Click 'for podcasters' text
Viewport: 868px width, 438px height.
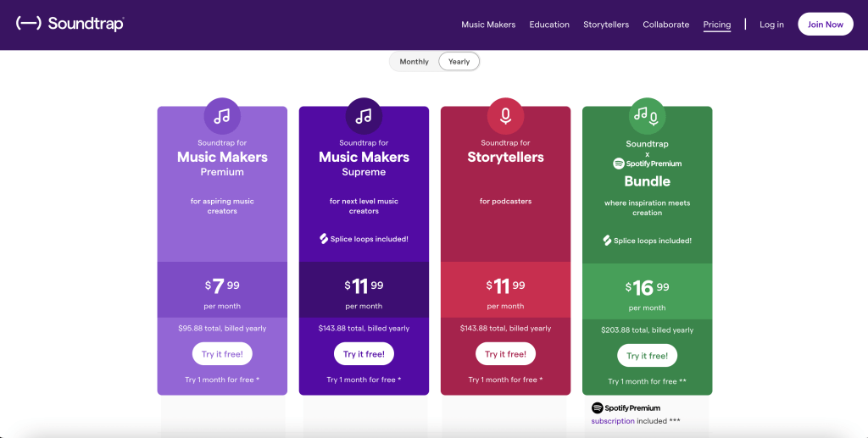click(505, 202)
